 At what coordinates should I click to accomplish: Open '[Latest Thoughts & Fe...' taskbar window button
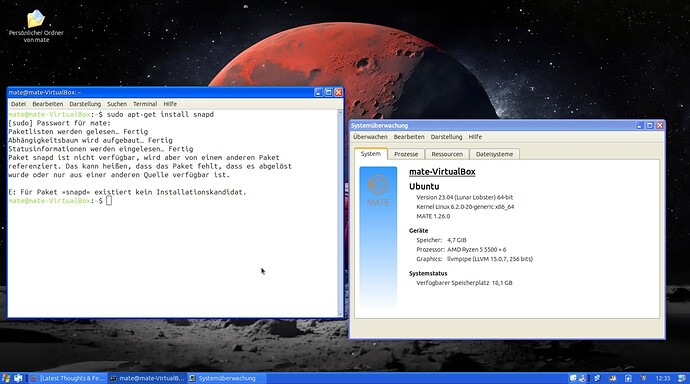click(67, 378)
